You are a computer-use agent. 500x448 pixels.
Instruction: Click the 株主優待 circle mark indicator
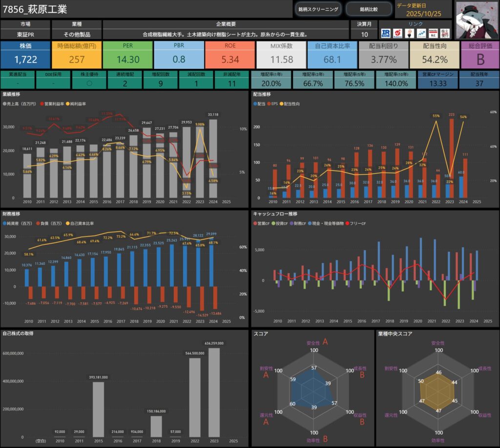tap(87, 83)
